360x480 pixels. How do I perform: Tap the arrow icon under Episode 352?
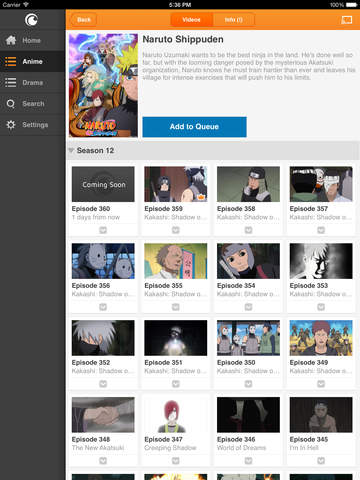pos(103,384)
